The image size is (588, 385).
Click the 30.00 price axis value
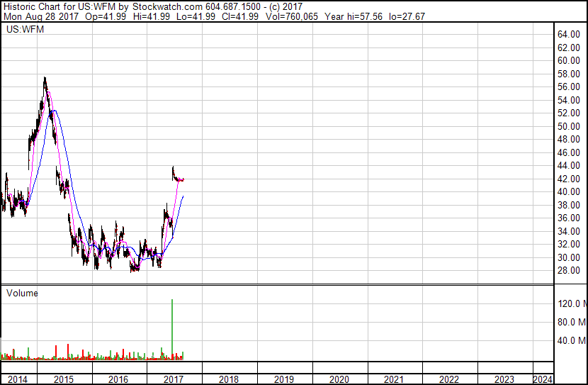(x=569, y=257)
